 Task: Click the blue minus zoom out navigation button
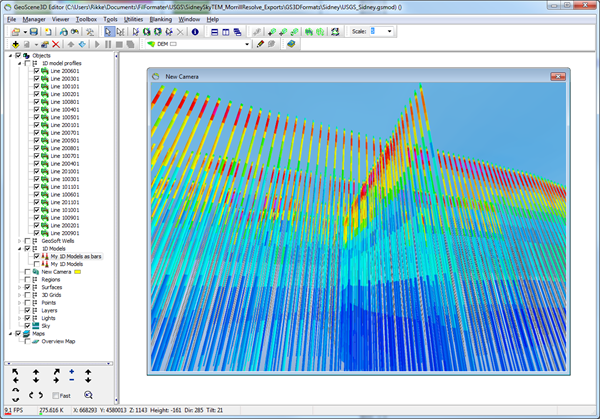point(72,380)
